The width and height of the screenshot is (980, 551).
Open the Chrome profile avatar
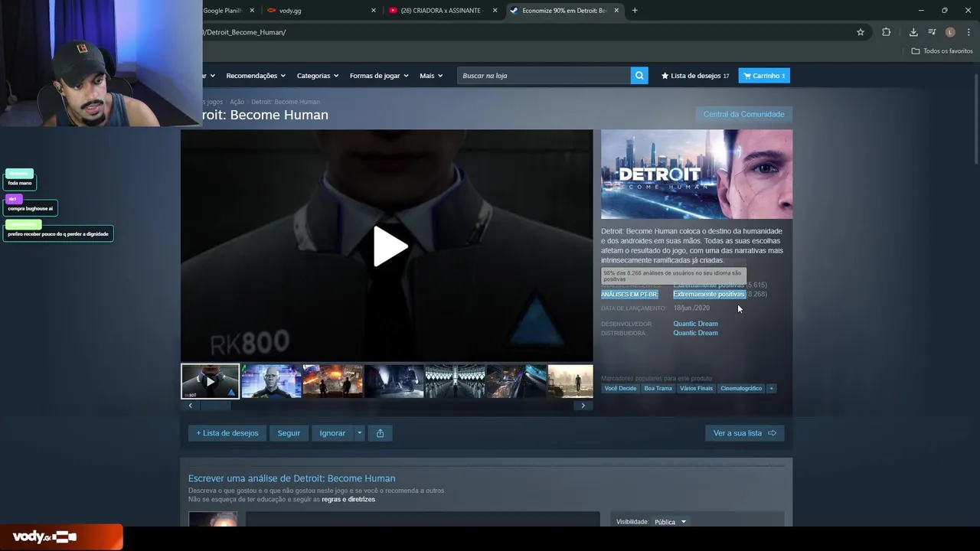point(950,32)
